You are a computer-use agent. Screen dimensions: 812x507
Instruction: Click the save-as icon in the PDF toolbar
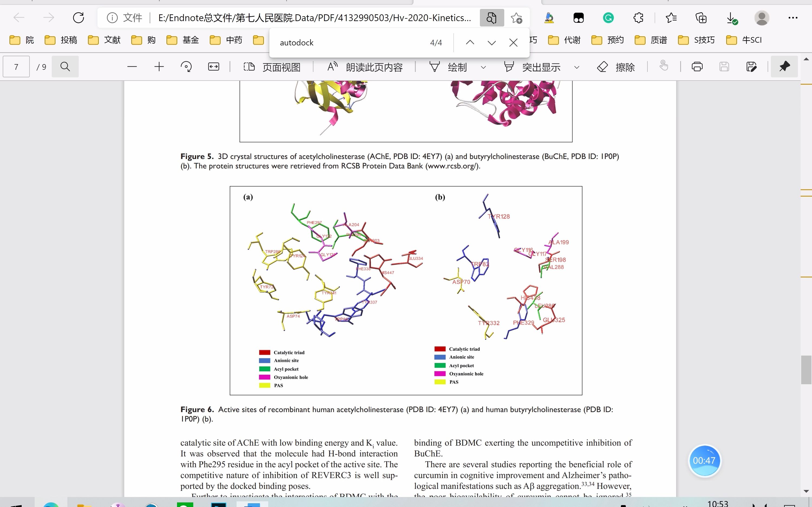(x=751, y=67)
